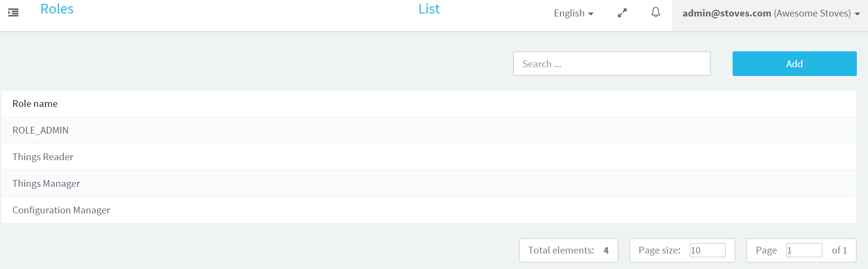Viewport: 868px width, 269px height.
Task: Open the notifications bell
Action: [655, 13]
